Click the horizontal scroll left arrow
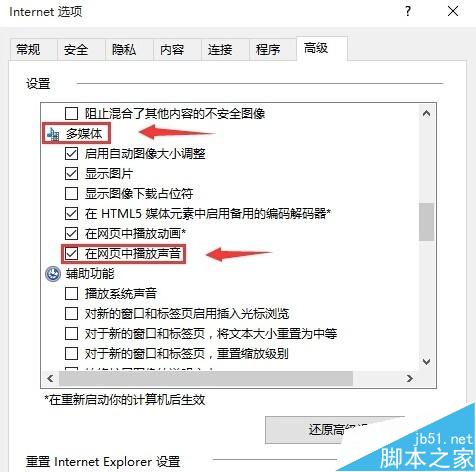Image resolution: width=476 pixels, height=472 pixels. [x=50, y=378]
